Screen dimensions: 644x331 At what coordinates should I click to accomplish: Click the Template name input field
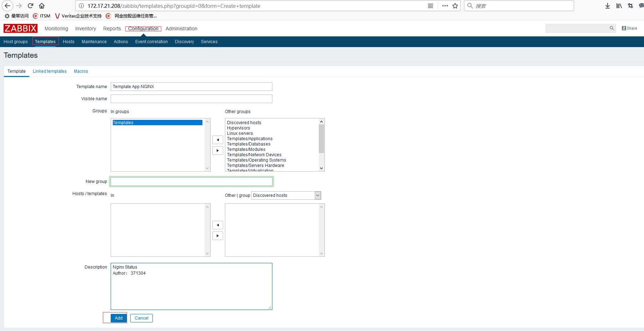(191, 87)
